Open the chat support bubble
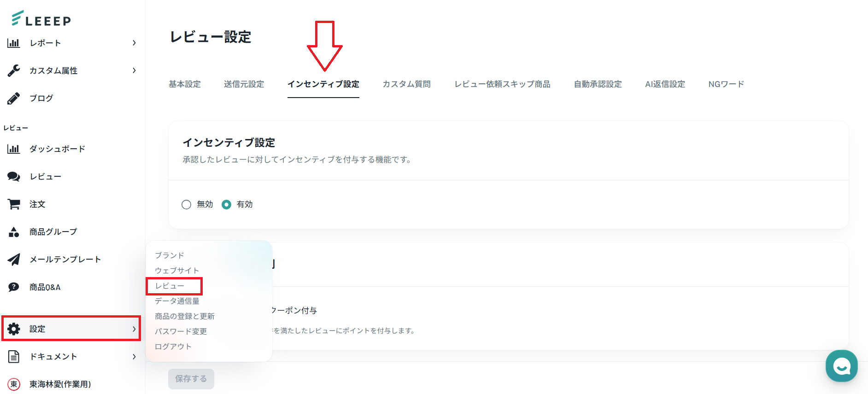Screen dimensions: 868x394 coord(841,366)
